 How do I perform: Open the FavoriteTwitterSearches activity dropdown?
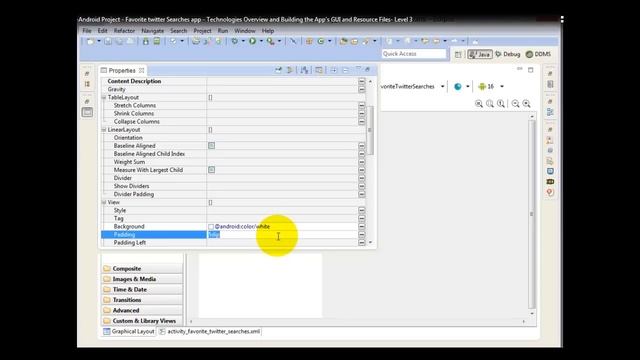click(442, 87)
